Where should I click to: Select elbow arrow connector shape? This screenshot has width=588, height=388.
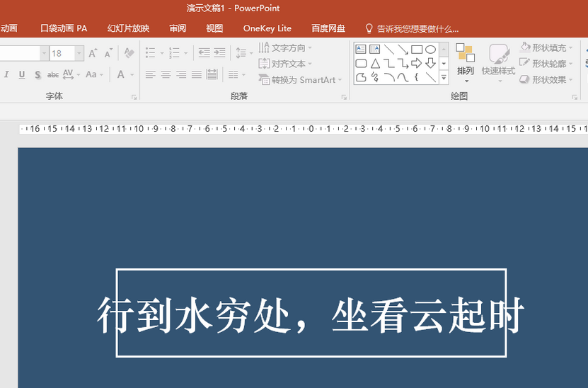pos(403,64)
